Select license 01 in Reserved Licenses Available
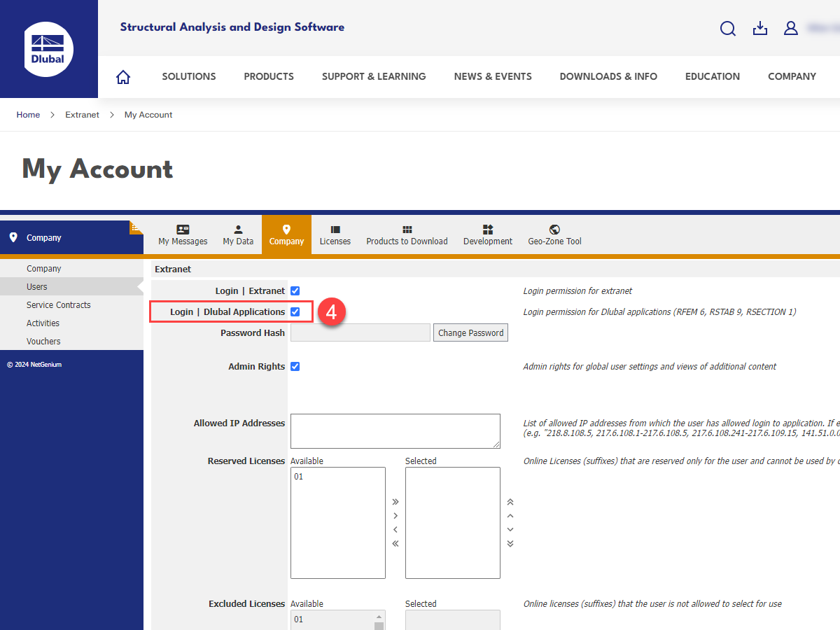 pos(299,477)
